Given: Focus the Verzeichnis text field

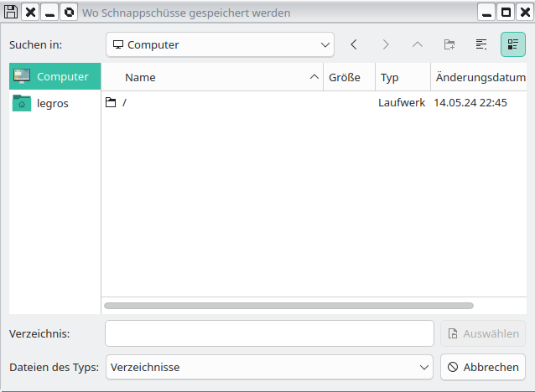Looking at the screenshot, I should click(x=269, y=333).
